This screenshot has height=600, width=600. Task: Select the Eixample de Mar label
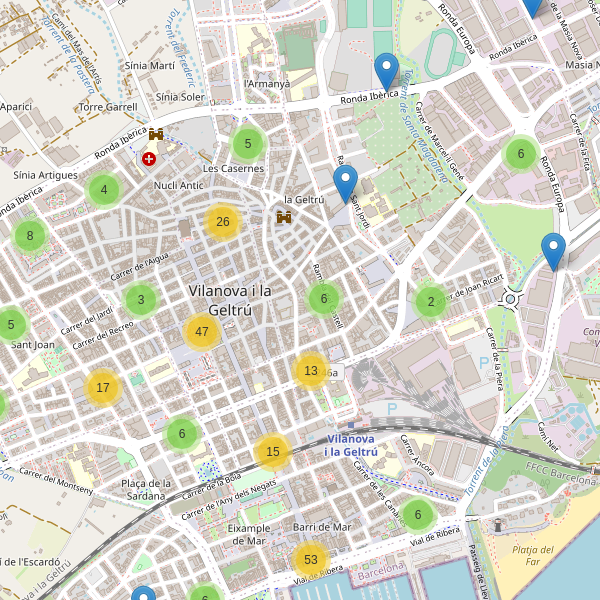click(x=249, y=535)
